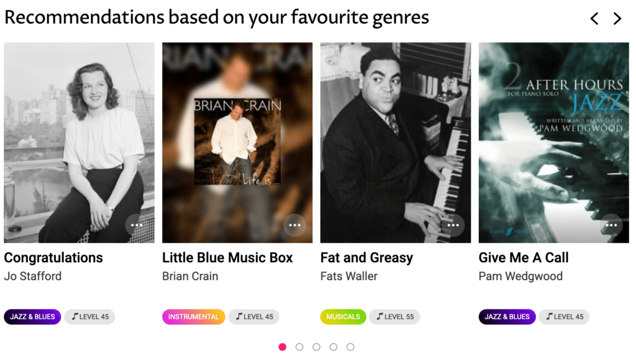Click the Instrumental genre tag
This screenshot has width=636, height=364.
[193, 317]
